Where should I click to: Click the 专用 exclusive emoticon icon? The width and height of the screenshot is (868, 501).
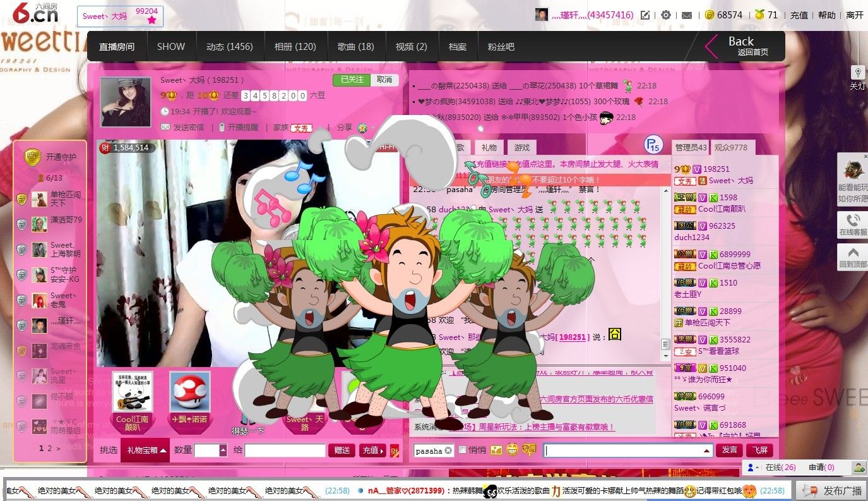point(529,450)
